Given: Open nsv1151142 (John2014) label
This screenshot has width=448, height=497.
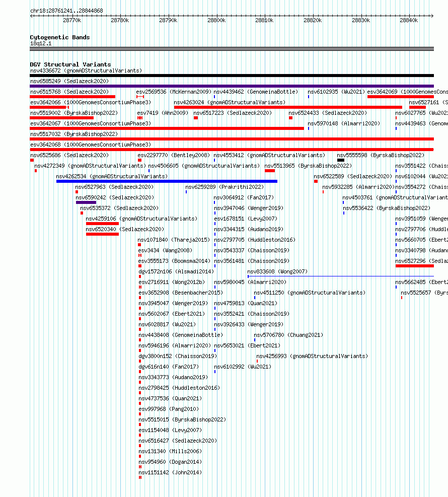Looking at the screenshot, I should (x=170, y=473).
